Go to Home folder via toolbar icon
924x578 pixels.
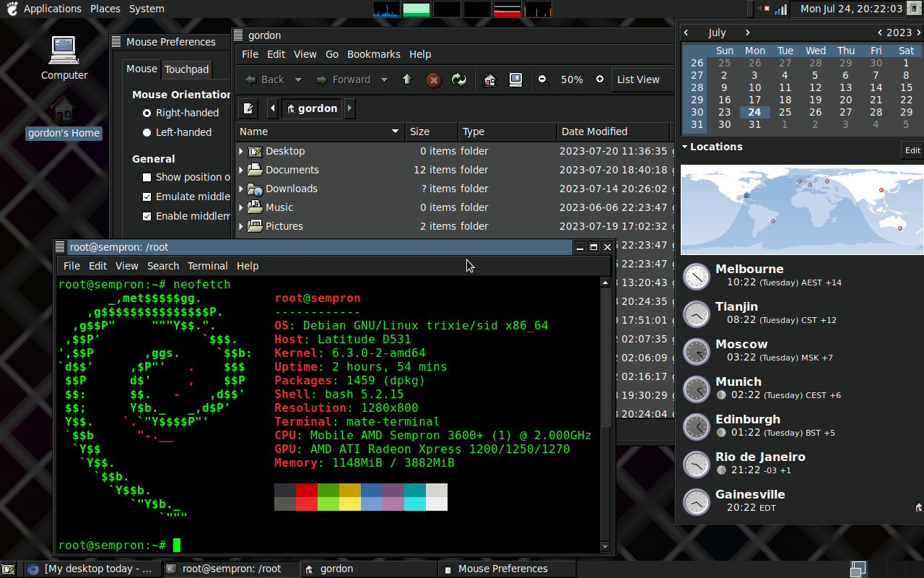pos(490,79)
